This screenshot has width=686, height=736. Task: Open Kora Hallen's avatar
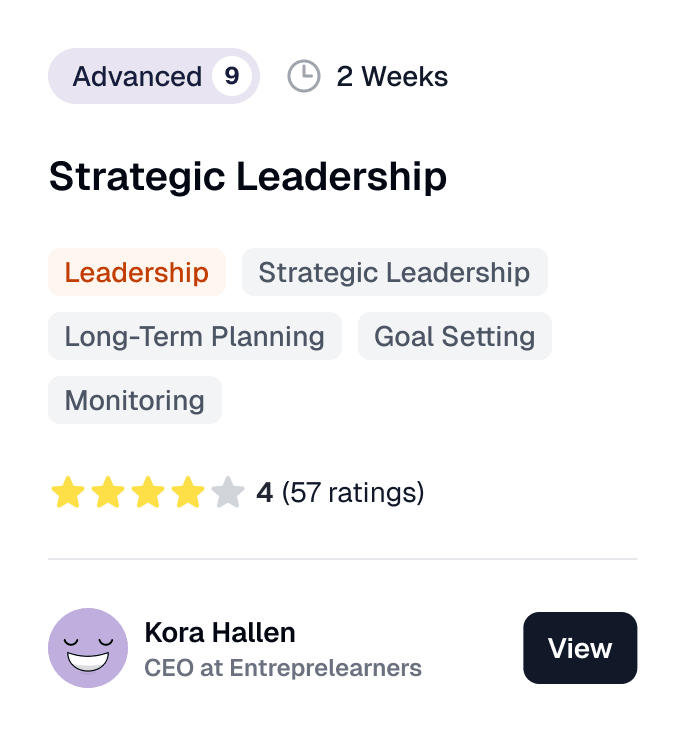pos(88,648)
